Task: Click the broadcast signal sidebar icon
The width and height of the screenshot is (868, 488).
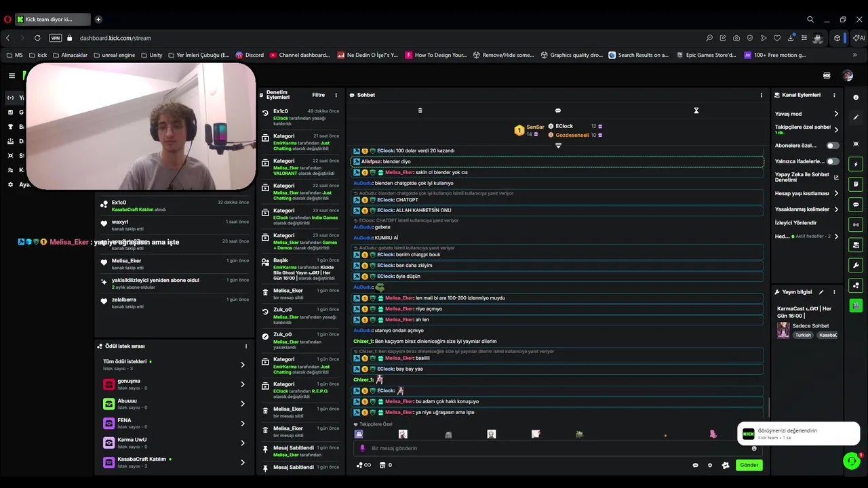Action: tap(856, 224)
